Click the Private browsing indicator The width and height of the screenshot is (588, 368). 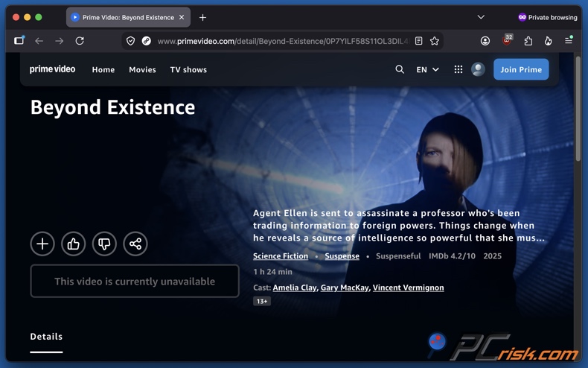(x=548, y=17)
